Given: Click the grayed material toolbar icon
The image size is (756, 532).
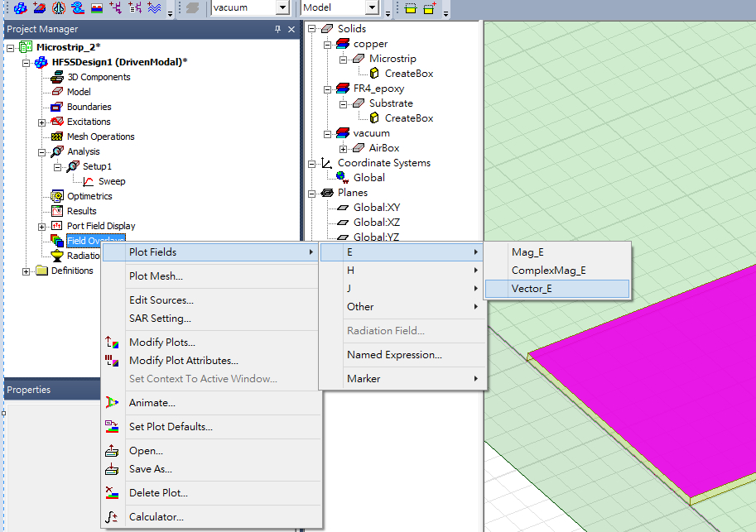Looking at the screenshot, I should tap(192, 7).
